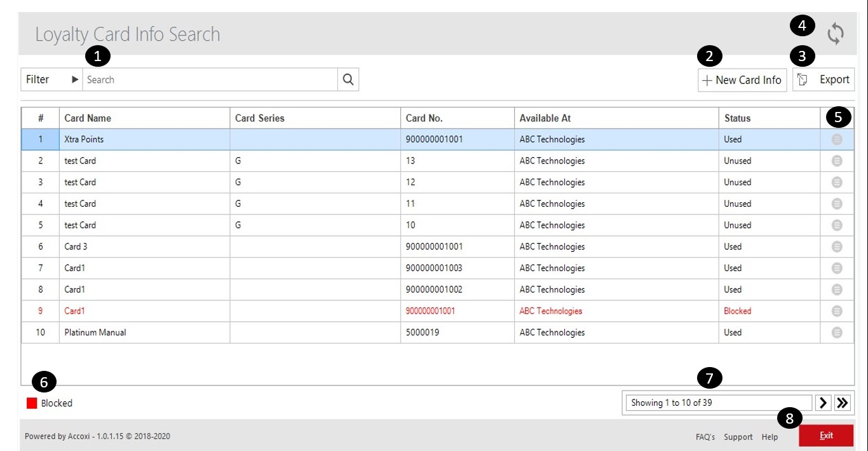Image resolution: width=868 pixels, height=451 pixels.
Task: Open row menu for card 900000001002
Action: point(837,289)
